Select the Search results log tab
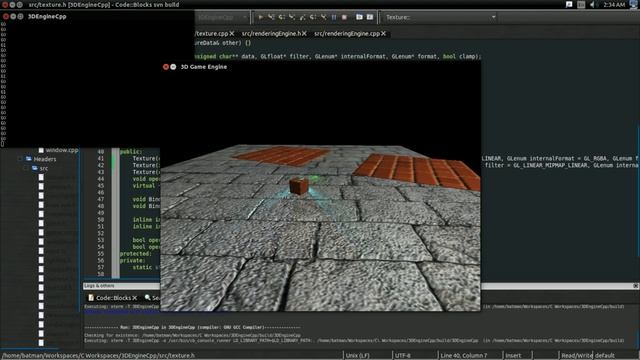This screenshot has height=360, width=640. (x=152, y=298)
